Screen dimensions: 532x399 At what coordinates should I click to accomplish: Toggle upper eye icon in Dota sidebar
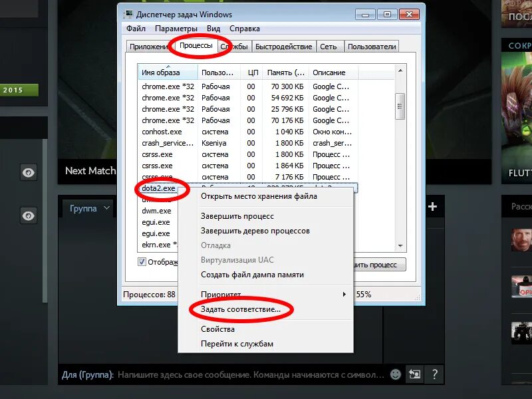(x=29, y=172)
